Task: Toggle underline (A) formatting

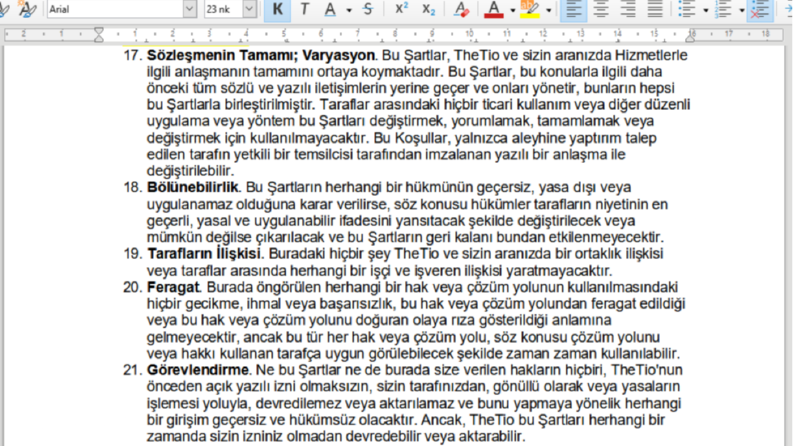Action: coord(330,9)
